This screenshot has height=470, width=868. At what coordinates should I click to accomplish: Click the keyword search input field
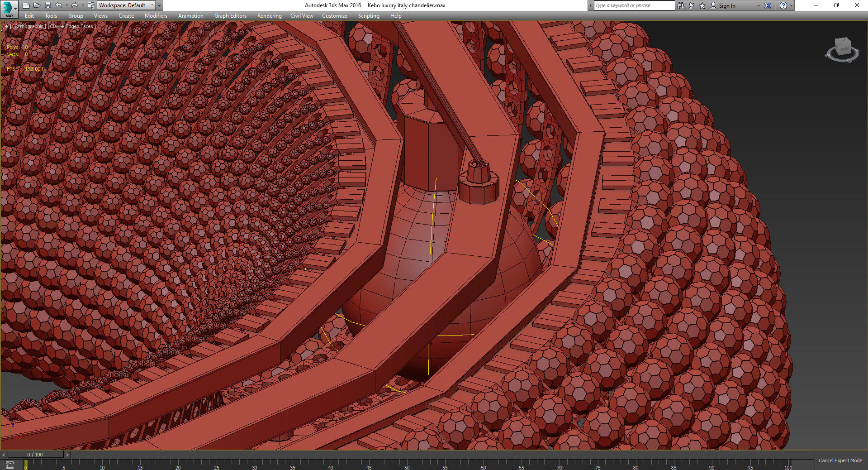[634, 5]
